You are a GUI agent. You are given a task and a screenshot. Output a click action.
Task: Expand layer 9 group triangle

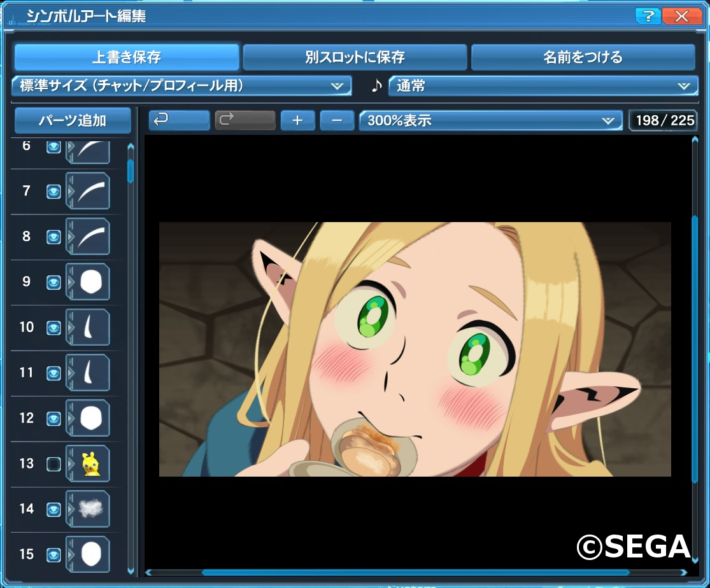[71, 283]
